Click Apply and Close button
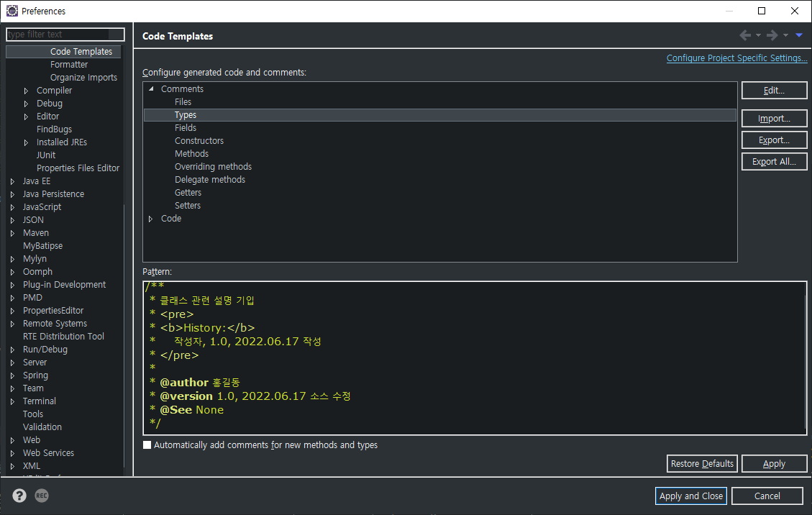812x515 pixels. [691, 496]
